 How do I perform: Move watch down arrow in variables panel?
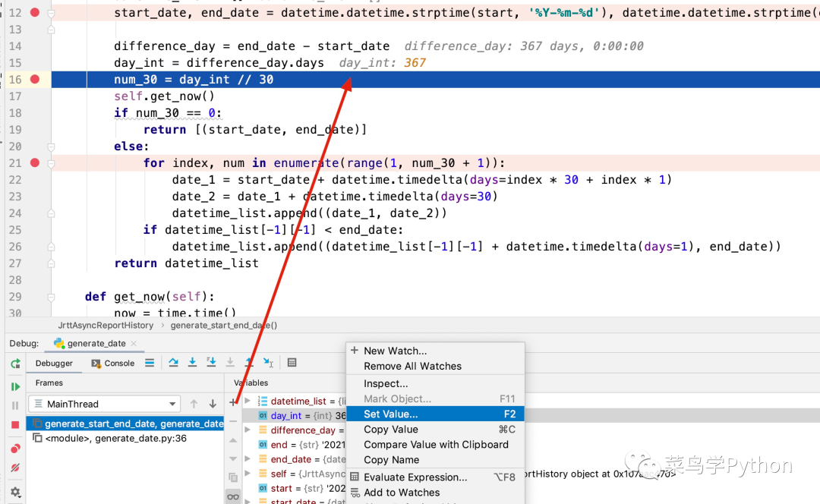coord(233,459)
